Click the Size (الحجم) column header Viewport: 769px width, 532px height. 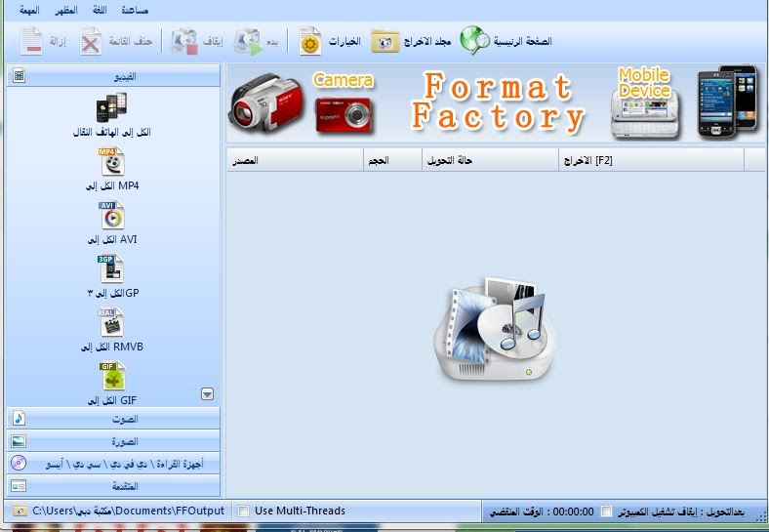pyautogui.click(x=392, y=160)
